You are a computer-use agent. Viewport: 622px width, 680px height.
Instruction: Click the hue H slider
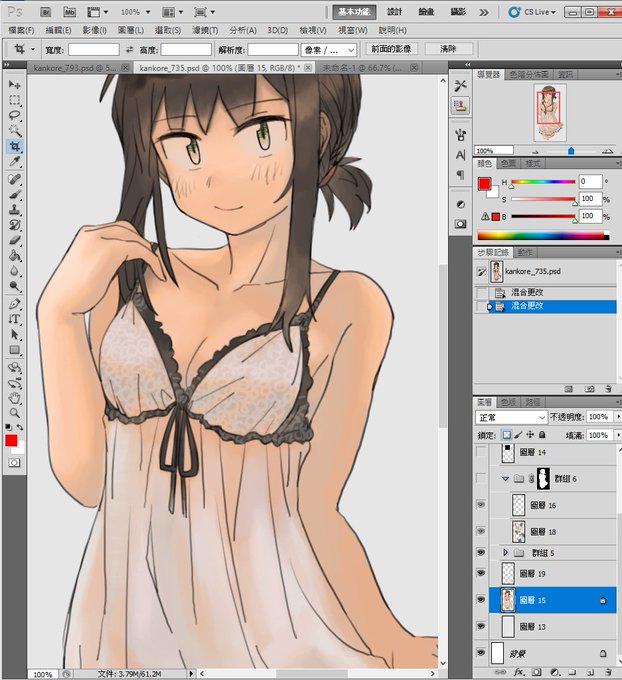coord(543,182)
